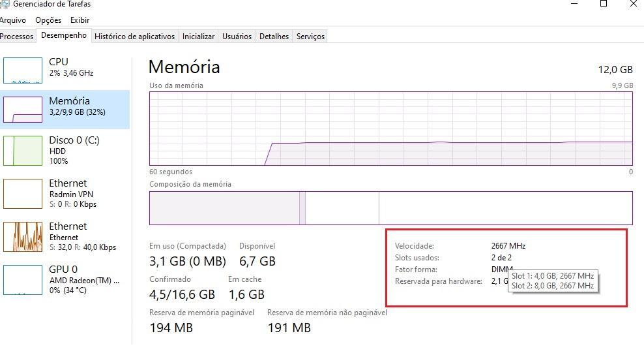Open the Memória performance entry
This screenshot has height=355, width=644.
click(65, 110)
